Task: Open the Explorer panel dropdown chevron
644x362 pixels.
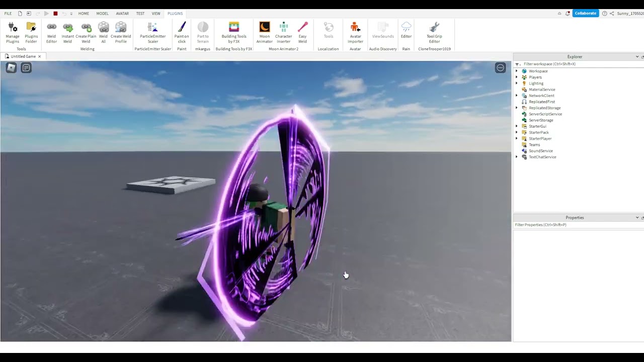Action: (x=637, y=57)
